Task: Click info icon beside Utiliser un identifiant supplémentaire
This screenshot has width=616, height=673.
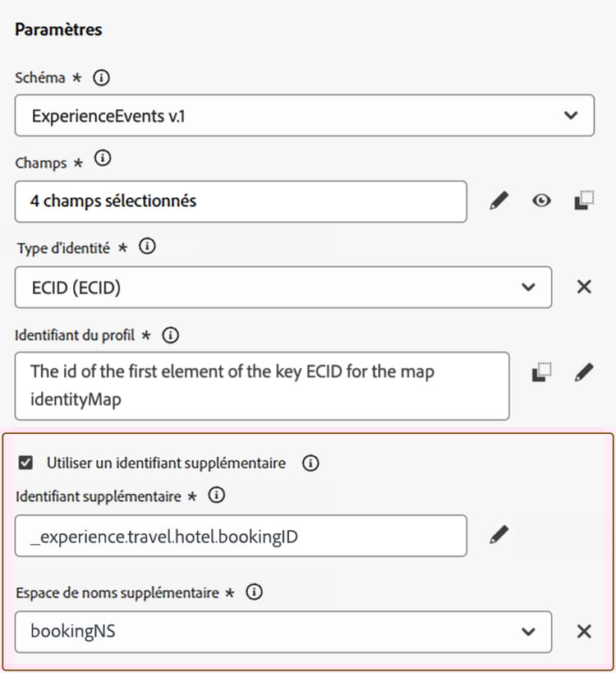Action: [x=310, y=463]
